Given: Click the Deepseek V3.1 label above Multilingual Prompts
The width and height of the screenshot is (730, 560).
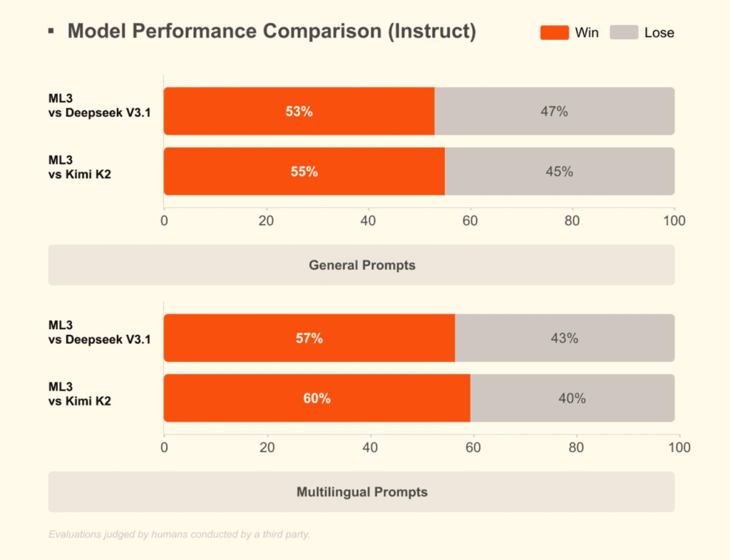Looking at the screenshot, I should point(99,340).
